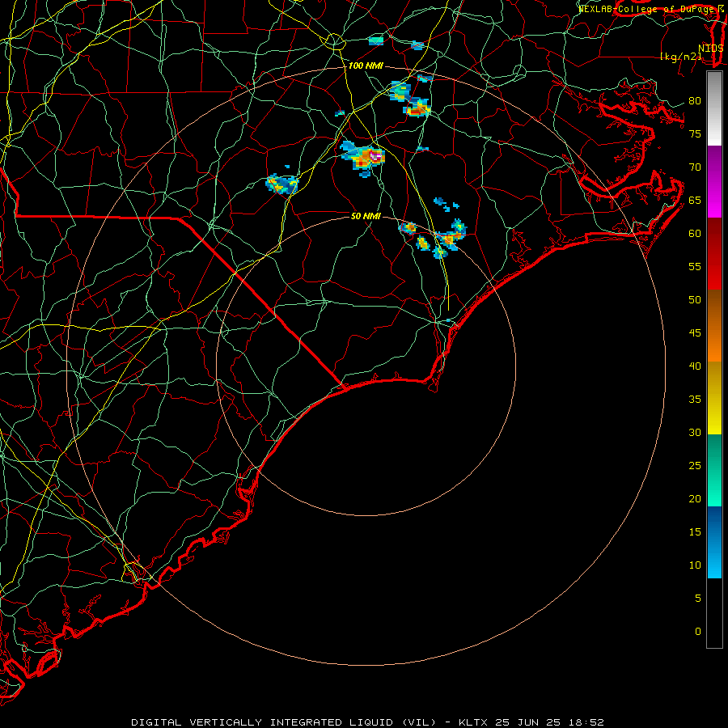
Task: Select the 25 value on the VIL scale
Action: pos(695,465)
